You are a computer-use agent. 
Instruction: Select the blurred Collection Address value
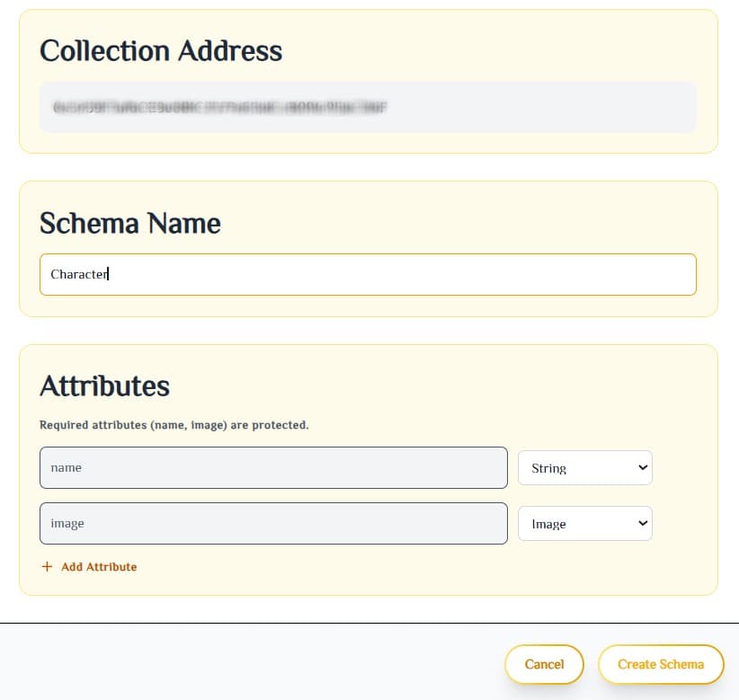coord(369,107)
